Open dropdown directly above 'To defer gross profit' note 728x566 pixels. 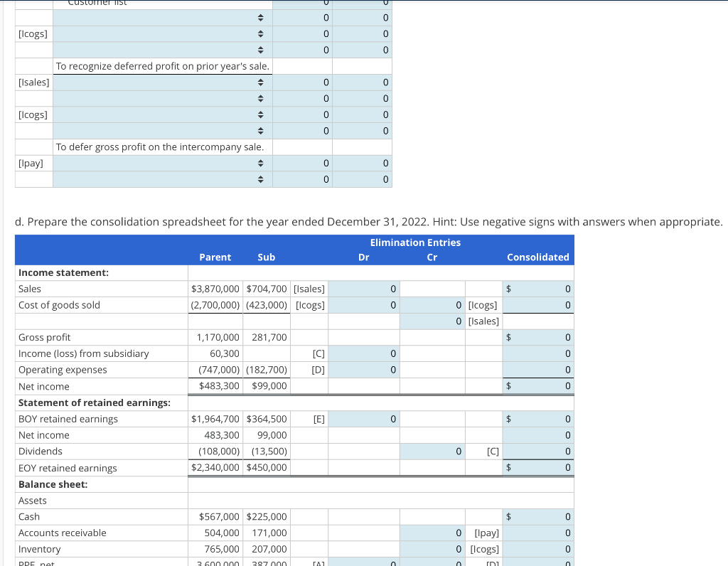click(163, 131)
